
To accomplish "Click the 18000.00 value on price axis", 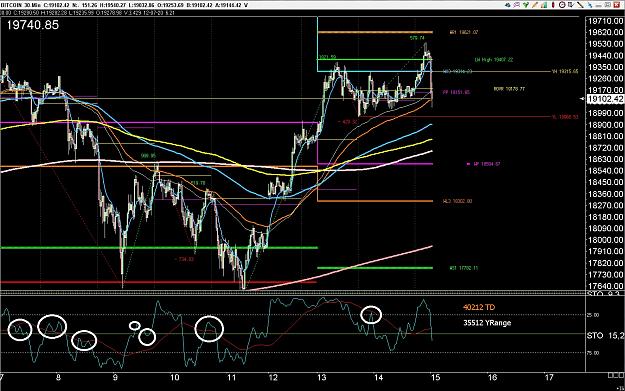I will 605,240.
